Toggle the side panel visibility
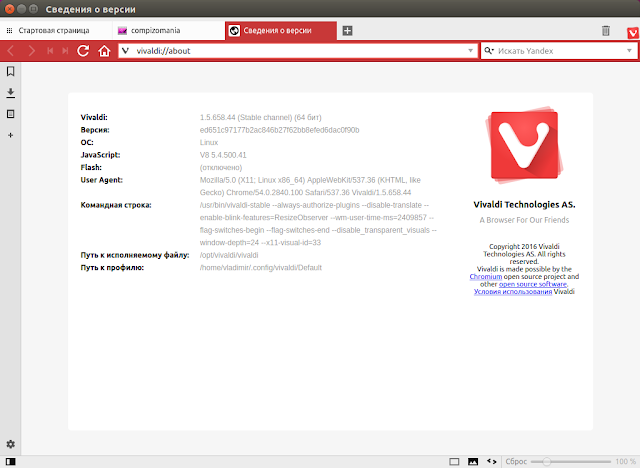 tap(11, 461)
